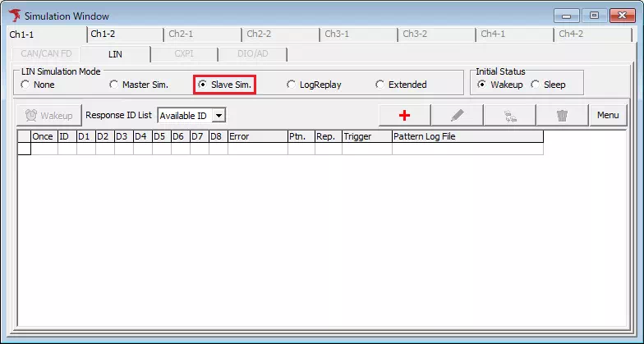Image resolution: width=644 pixels, height=344 pixels.
Task: Click the Trigger column header
Action: tap(366, 136)
